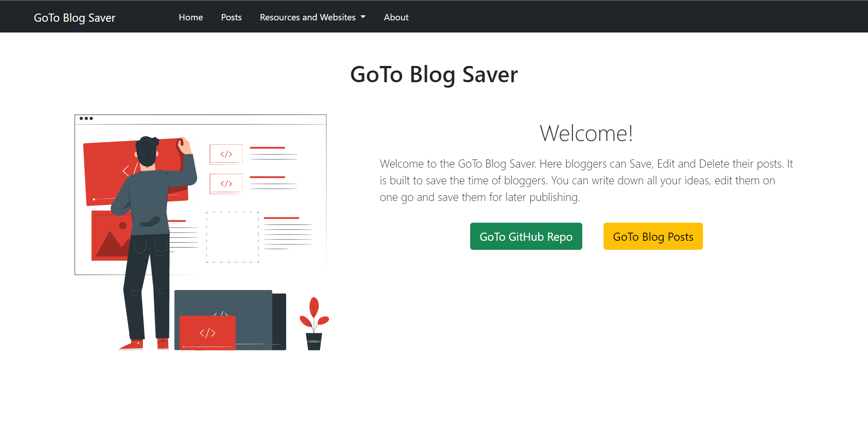Open the Home nav link
Viewport: 868px width, 421px height.
(191, 17)
